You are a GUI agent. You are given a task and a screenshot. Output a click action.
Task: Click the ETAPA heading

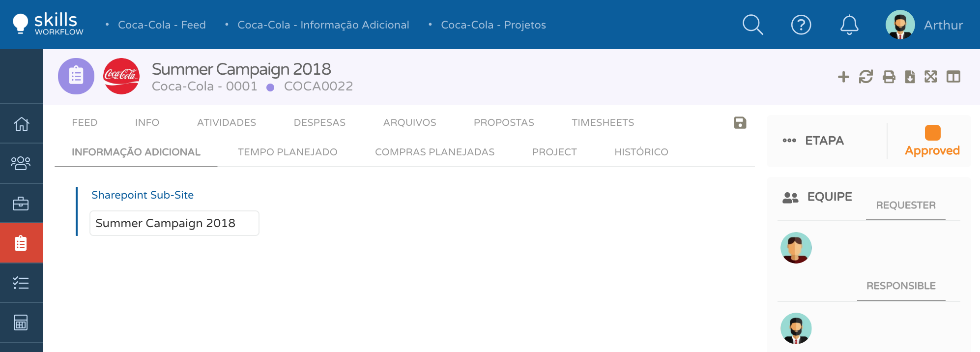coord(824,141)
